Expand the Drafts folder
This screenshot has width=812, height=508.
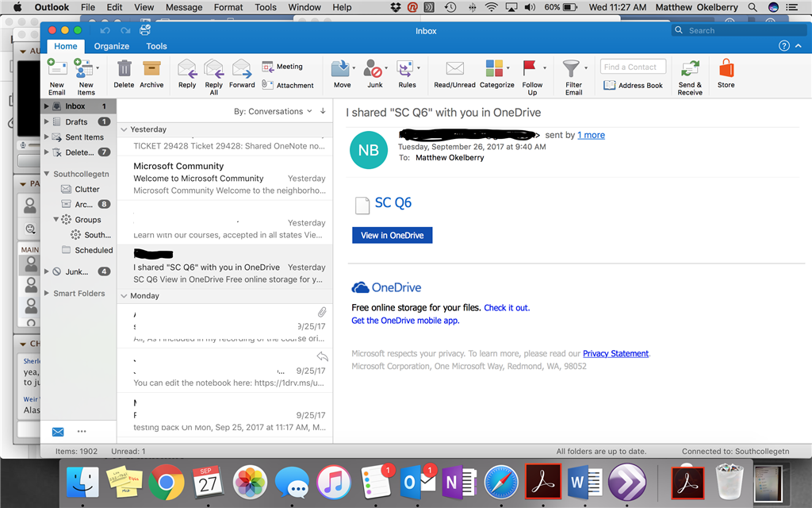(46, 121)
